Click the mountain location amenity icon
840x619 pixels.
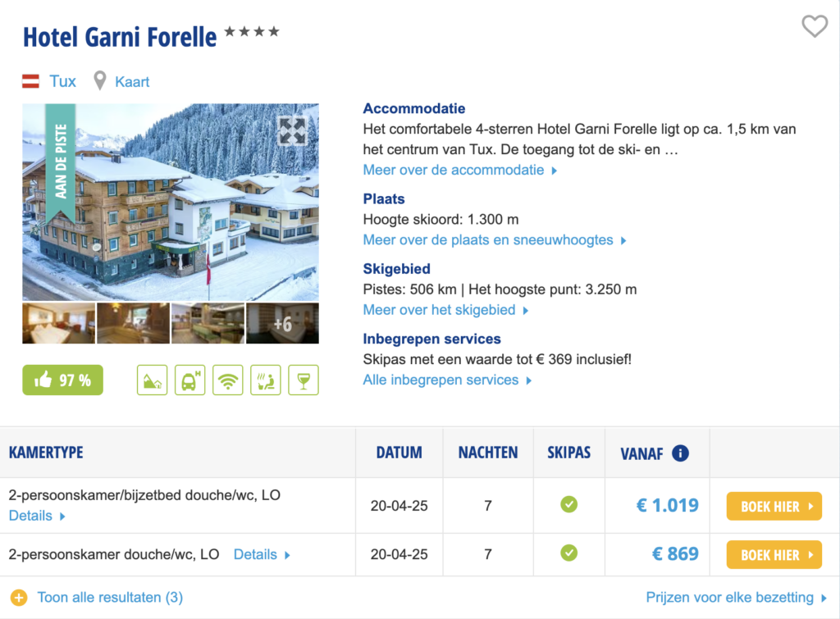tap(152, 380)
